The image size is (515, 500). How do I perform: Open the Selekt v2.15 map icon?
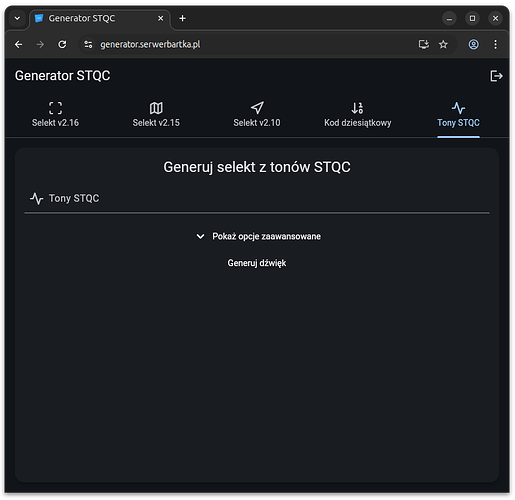tap(156, 108)
